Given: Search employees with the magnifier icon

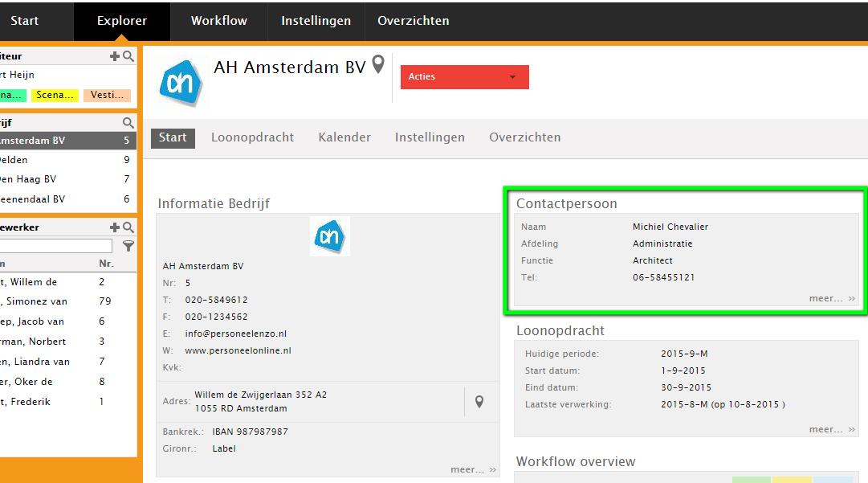Looking at the screenshot, I should [128, 227].
